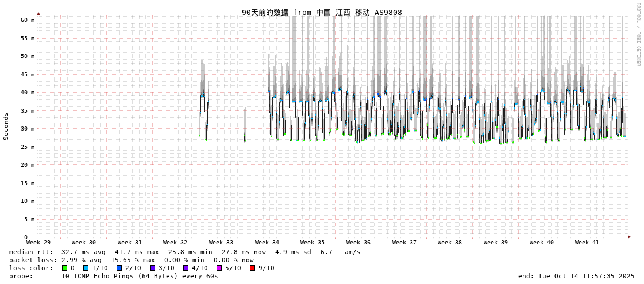The image size is (644, 284).
Task: Select the Week 41 x-axis label
Action: [587, 243]
